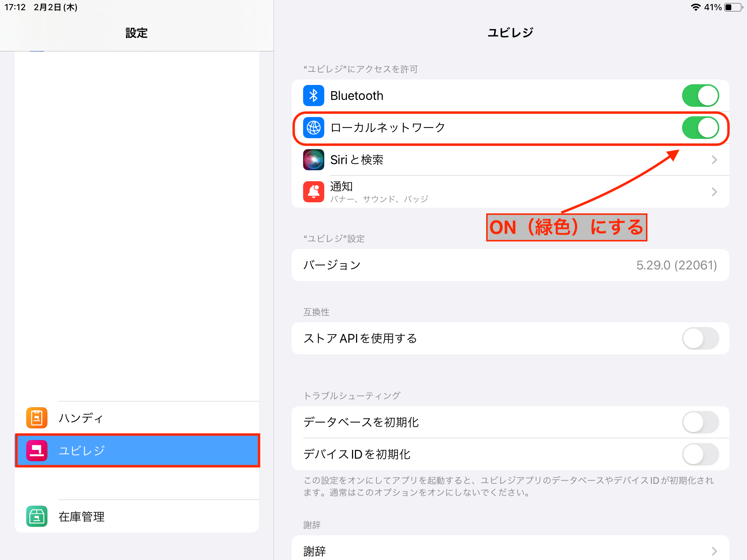Tap the Bluetooth label text
This screenshot has width=747, height=560.
[x=357, y=96]
